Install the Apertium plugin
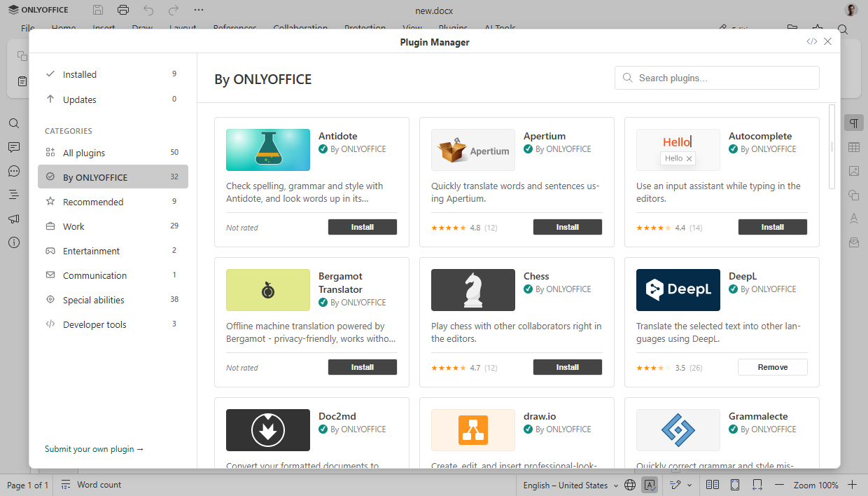This screenshot has width=868, height=496. point(568,227)
